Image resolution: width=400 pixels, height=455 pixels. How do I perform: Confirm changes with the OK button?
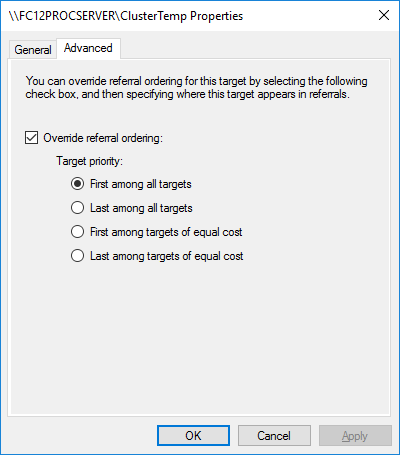coord(193,436)
